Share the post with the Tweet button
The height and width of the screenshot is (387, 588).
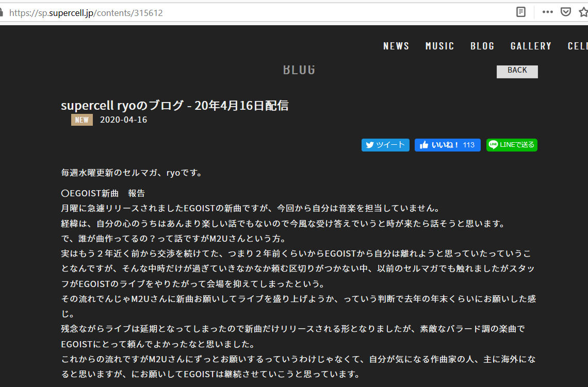(385, 145)
